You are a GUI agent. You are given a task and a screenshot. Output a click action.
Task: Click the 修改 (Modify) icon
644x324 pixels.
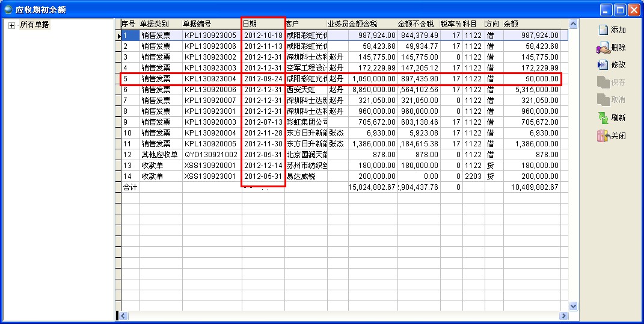(x=603, y=65)
